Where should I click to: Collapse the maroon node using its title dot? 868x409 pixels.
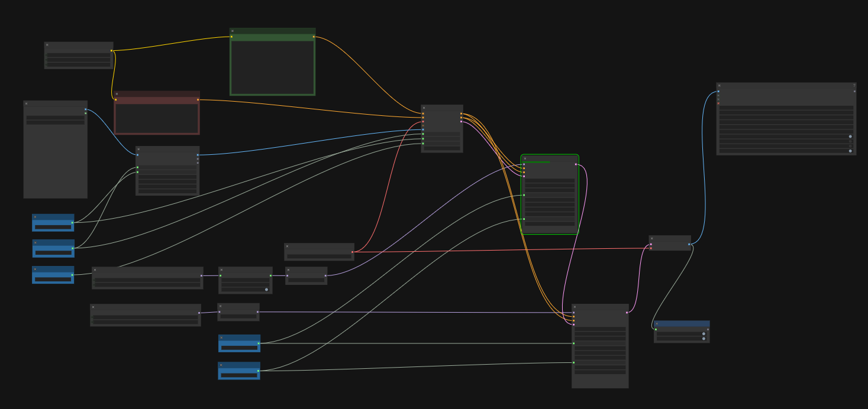[x=117, y=94]
